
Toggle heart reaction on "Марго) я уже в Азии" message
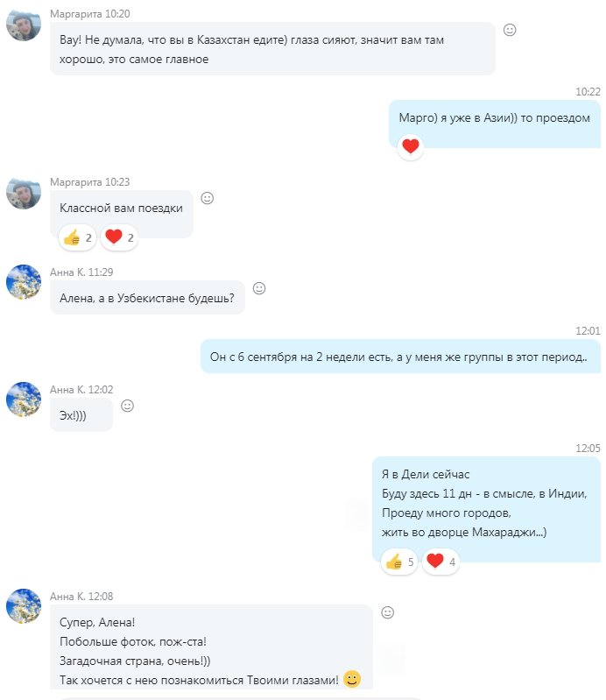[411, 146]
